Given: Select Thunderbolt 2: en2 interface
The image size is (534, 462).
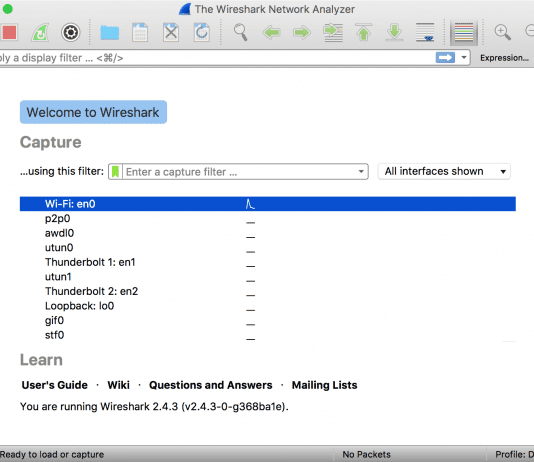Looking at the screenshot, I should coord(268,291).
